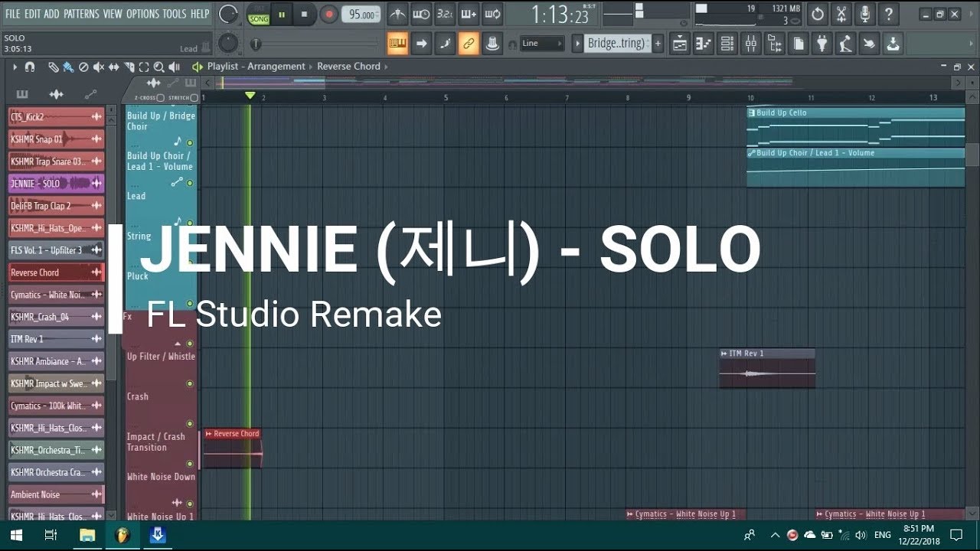Open the TOOLS menu

(174, 14)
